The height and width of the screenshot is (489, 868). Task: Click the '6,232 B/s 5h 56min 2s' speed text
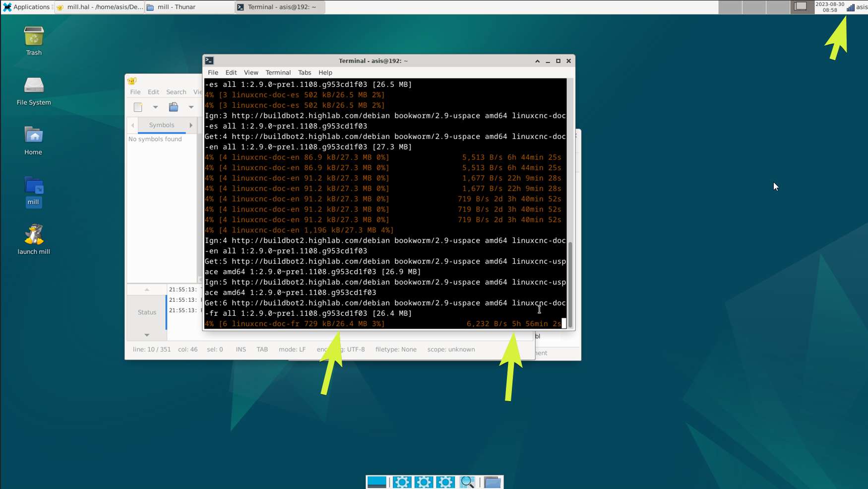(x=514, y=324)
